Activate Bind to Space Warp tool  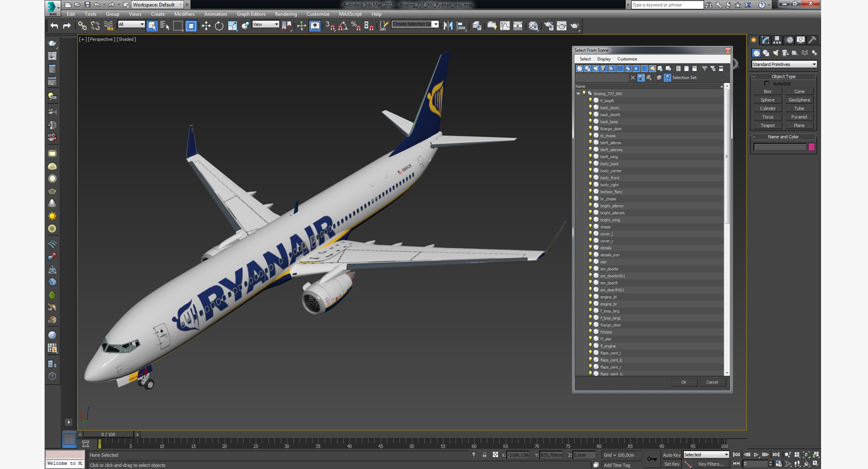(108, 26)
